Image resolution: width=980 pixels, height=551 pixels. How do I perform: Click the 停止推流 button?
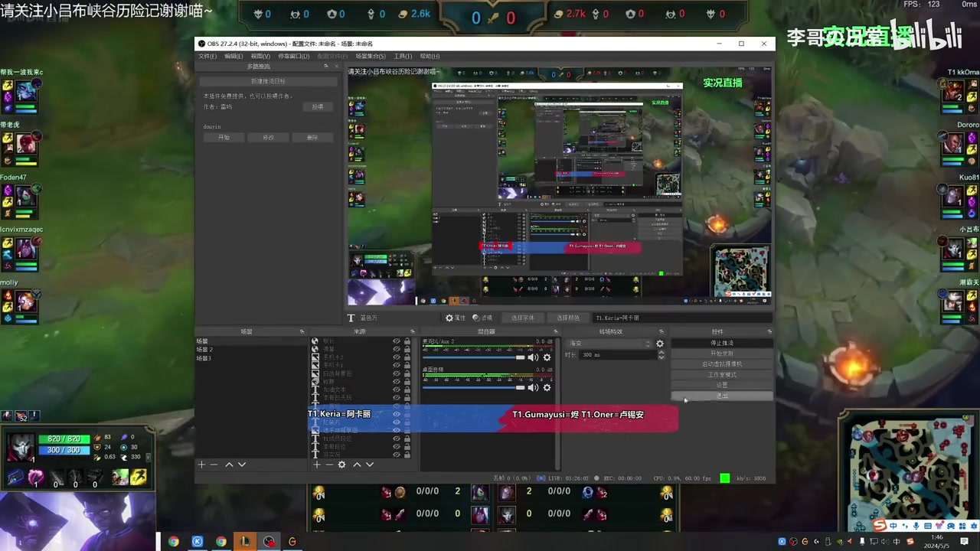click(722, 343)
